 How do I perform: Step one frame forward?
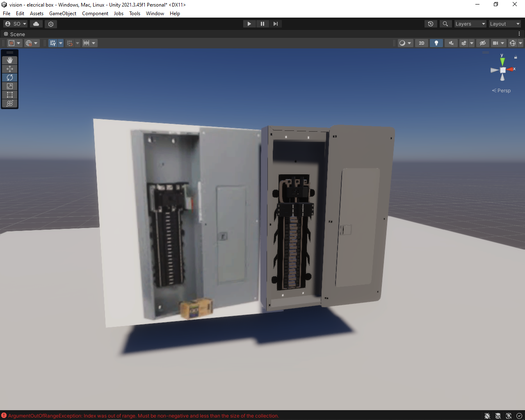click(x=276, y=24)
